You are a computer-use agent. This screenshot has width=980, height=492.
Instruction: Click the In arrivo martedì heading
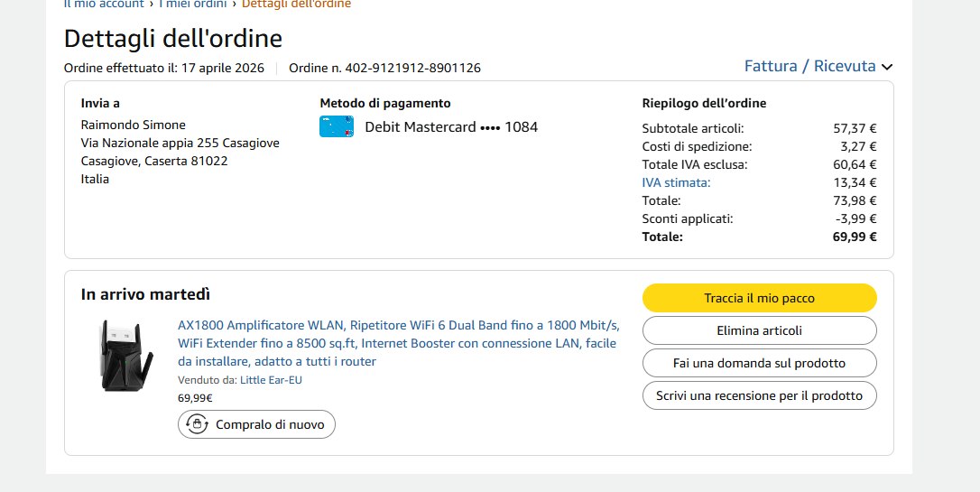point(145,294)
